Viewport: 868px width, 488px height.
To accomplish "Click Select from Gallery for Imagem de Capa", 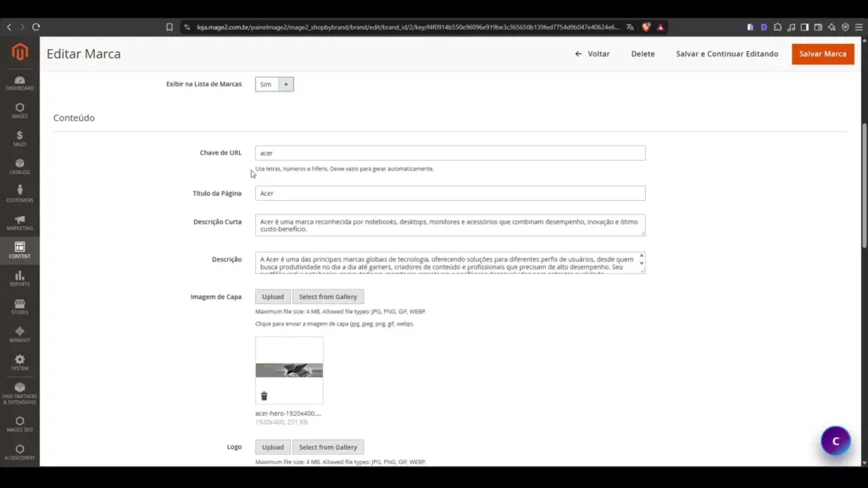I will point(328,297).
